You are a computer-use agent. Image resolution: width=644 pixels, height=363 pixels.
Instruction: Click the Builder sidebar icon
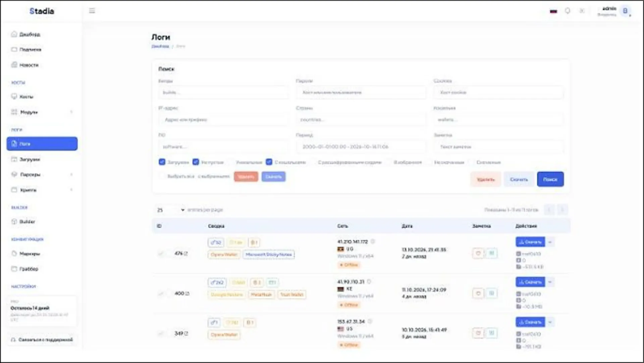pos(14,221)
